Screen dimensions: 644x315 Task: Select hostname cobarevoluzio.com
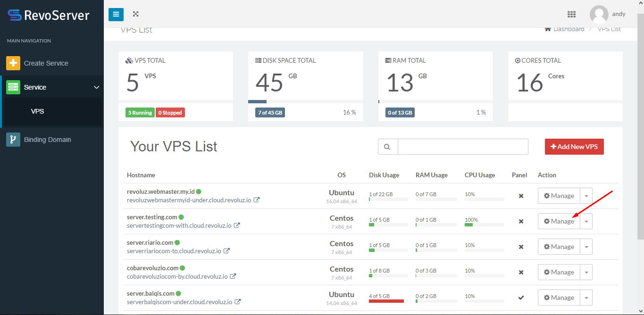point(153,268)
